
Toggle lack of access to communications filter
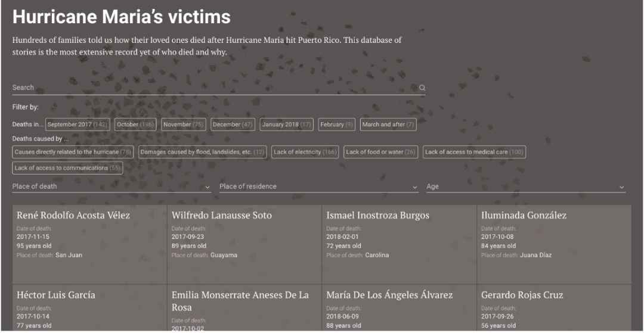[68, 168]
